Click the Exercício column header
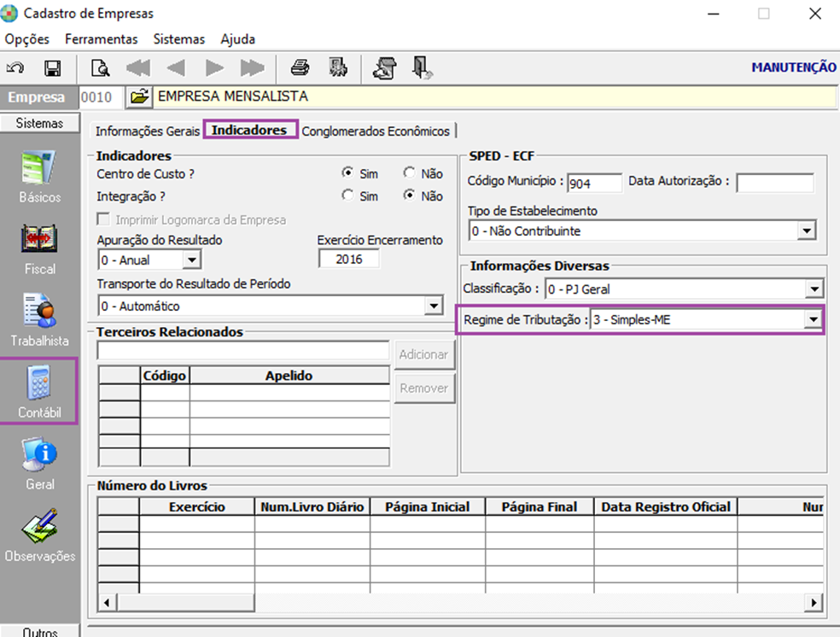The height and width of the screenshot is (637, 840). pyautogui.click(x=196, y=507)
